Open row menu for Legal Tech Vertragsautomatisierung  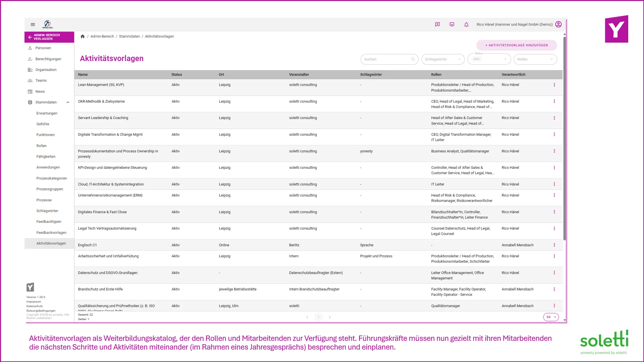click(554, 228)
